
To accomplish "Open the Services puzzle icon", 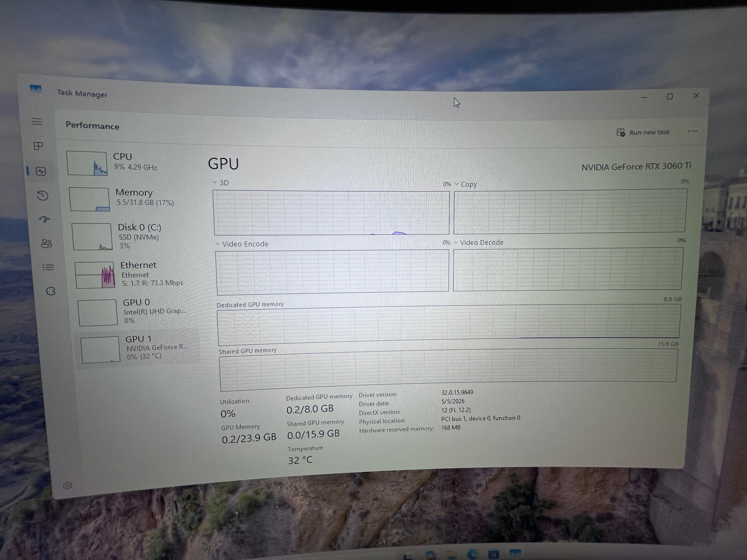I will (50, 291).
